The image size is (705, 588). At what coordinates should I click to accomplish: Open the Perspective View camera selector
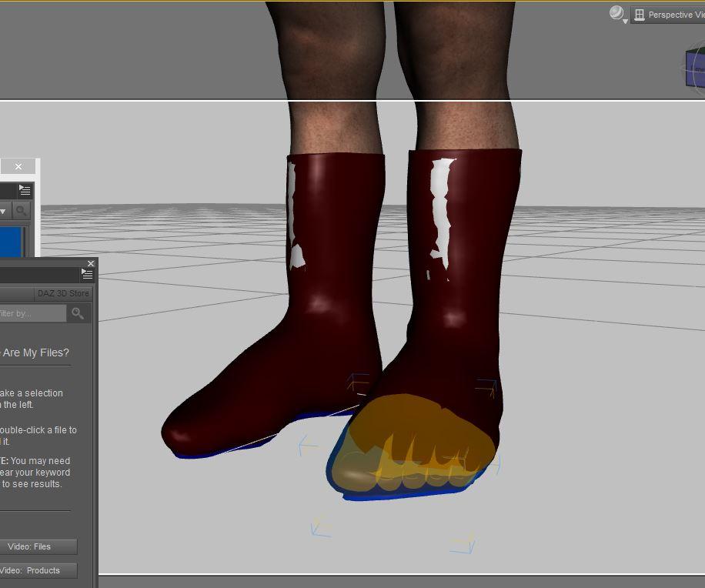pos(668,15)
